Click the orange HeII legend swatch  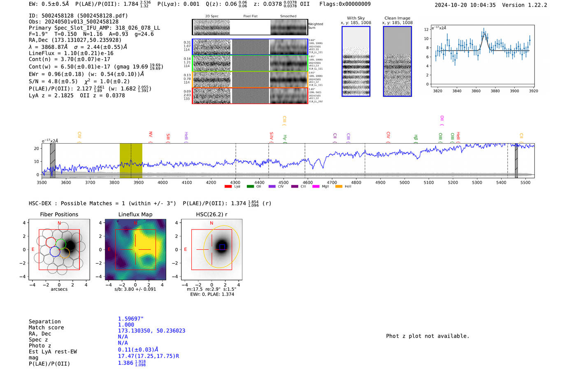(339, 186)
